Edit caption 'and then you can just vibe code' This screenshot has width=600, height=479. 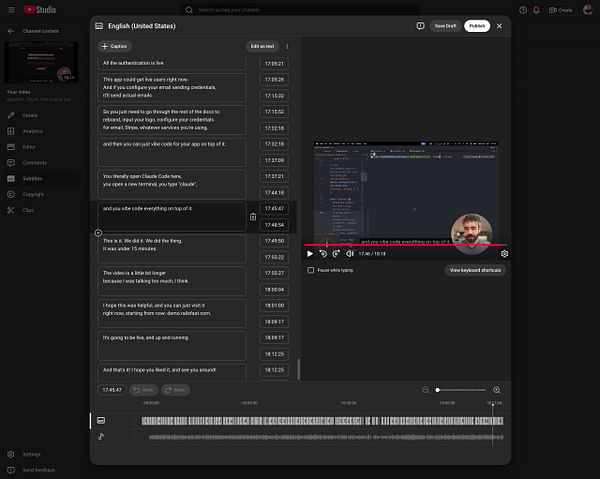click(172, 152)
